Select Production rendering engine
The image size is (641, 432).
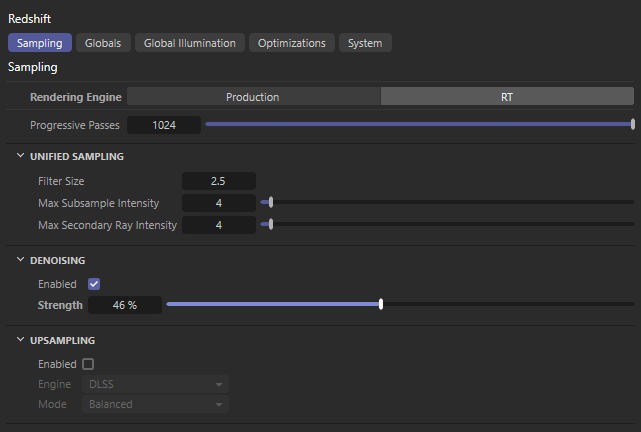pos(253,97)
